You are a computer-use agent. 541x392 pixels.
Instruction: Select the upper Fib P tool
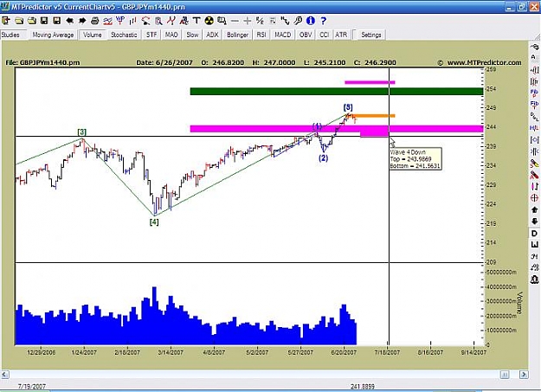click(534, 93)
